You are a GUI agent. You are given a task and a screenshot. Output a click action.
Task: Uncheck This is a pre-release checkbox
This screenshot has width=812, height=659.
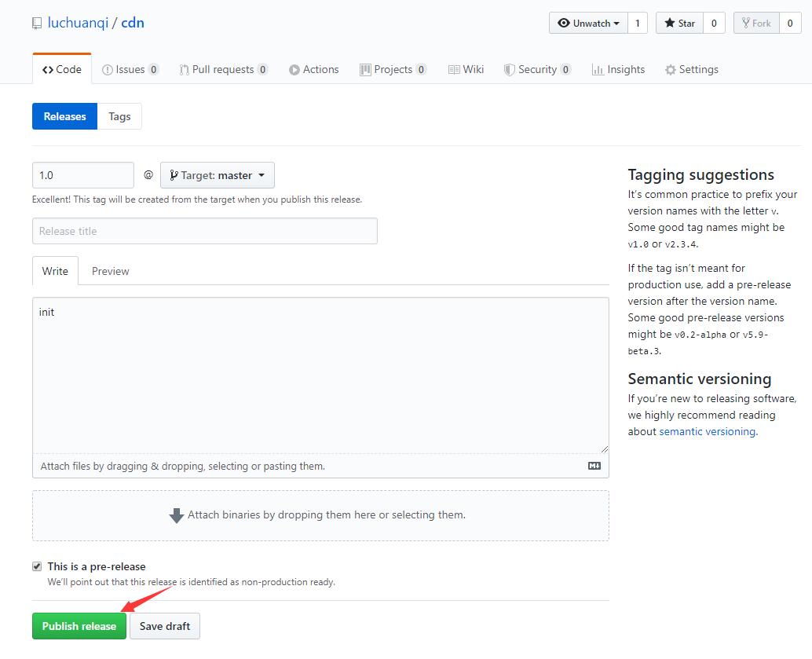coord(37,566)
